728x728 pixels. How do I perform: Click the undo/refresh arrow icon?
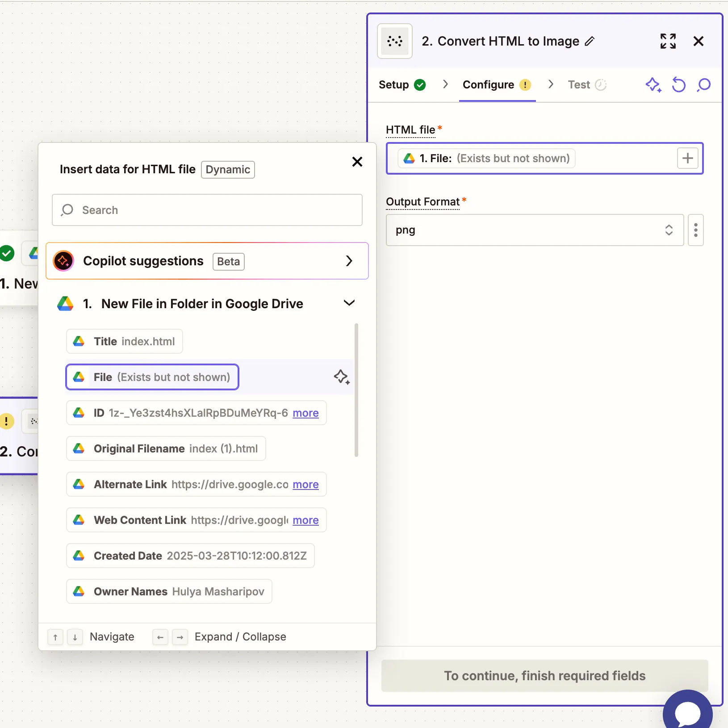pos(678,85)
